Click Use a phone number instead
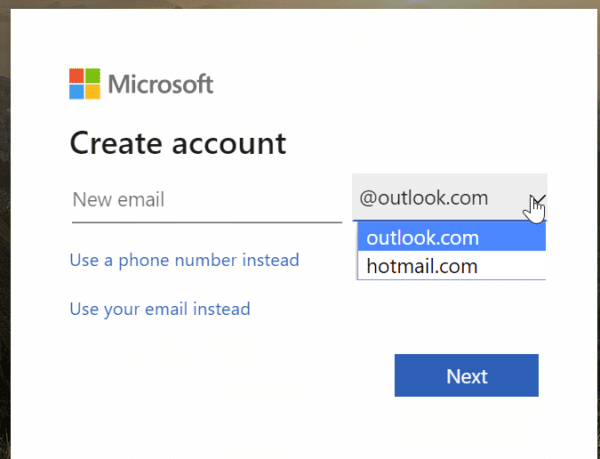 [184, 260]
